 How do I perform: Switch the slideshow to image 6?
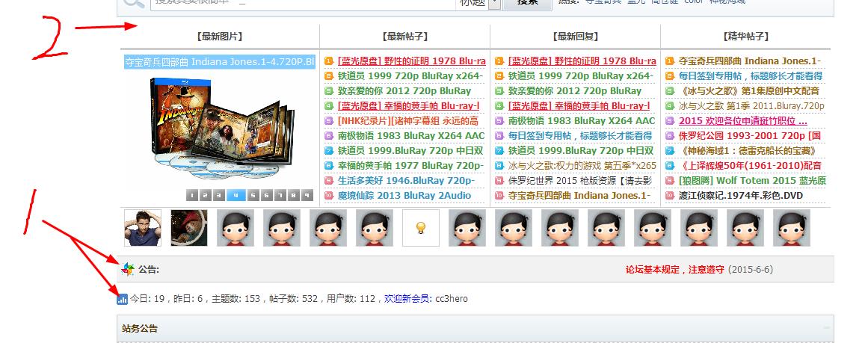pyautogui.click(x=267, y=195)
